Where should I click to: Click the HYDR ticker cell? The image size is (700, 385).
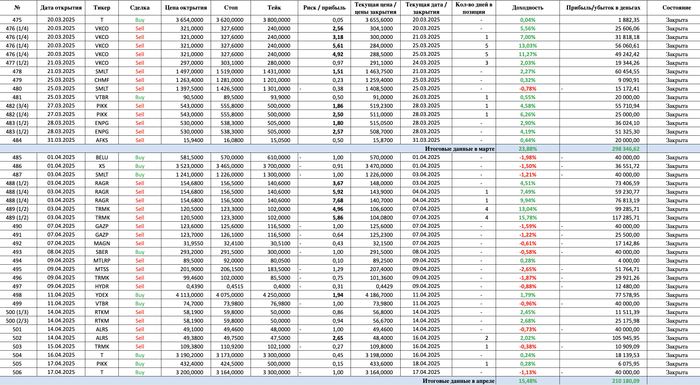click(102, 287)
